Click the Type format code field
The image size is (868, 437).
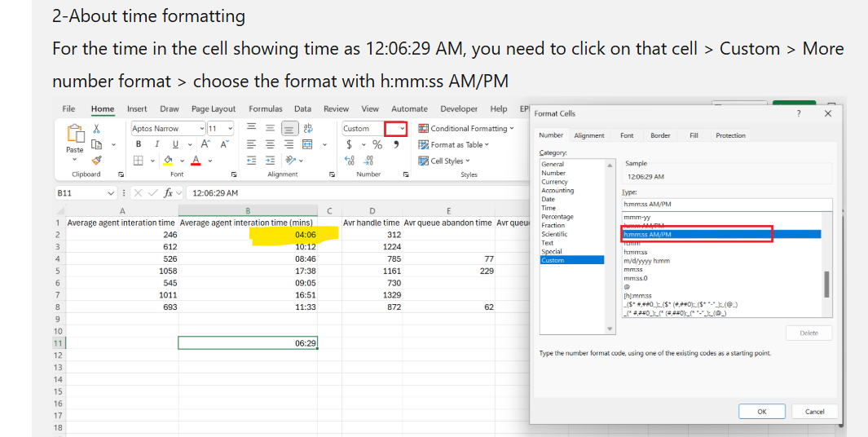(x=727, y=205)
